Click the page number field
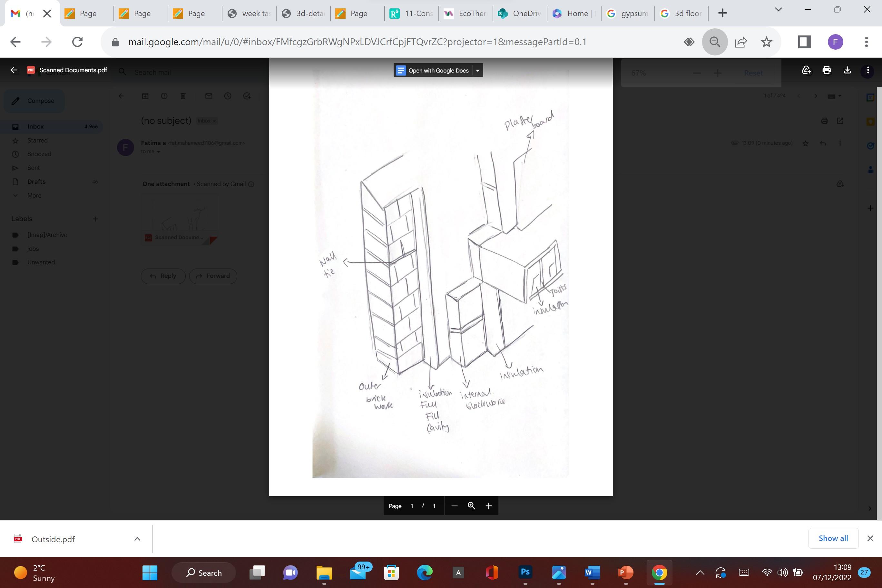Viewport: 882px width, 588px height. pyautogui.click(x=412, y=506)
